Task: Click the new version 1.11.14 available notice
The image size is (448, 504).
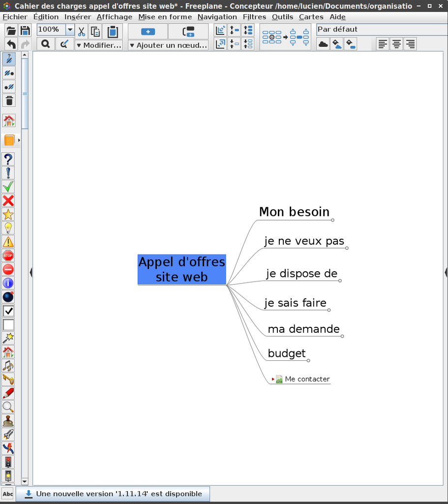Action: pyautogui.click(x=113, y=494)
